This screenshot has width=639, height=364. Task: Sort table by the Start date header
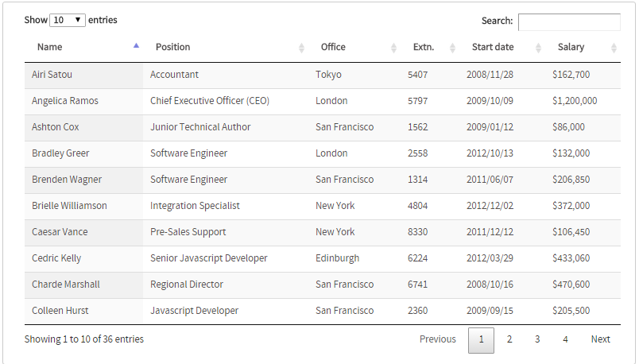tap(493, 47)
